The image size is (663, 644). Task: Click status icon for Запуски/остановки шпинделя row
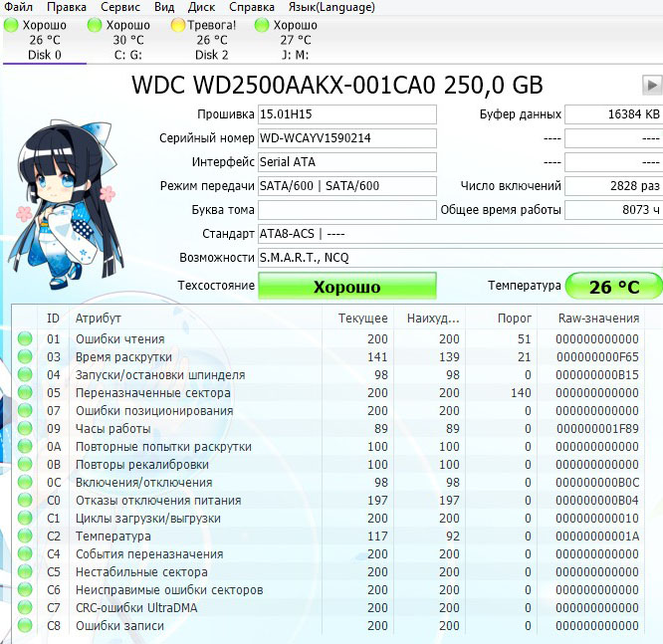(25, 374)
